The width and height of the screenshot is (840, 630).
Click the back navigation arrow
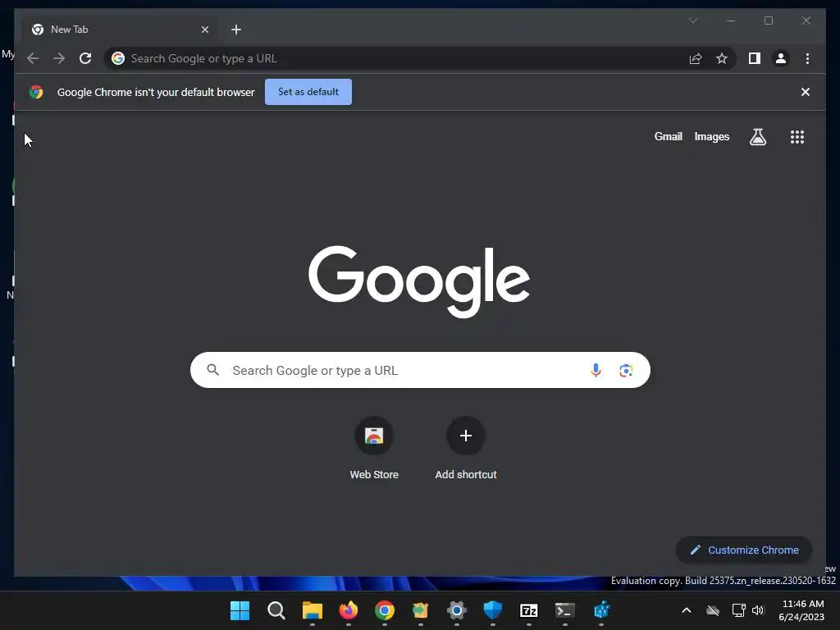click(33, 58)
